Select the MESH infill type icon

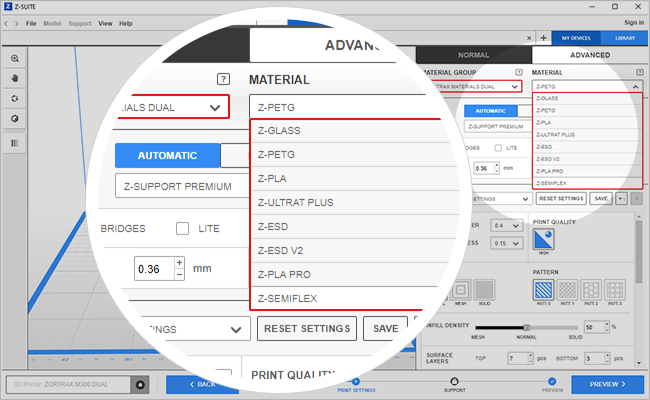pyautogui.click(x=461, y=290)
